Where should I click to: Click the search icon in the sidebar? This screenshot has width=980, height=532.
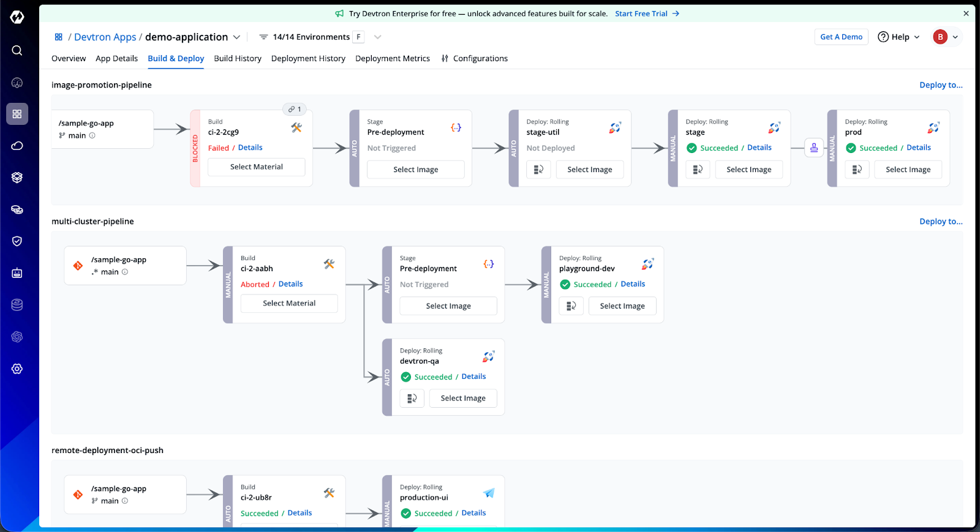coord(17,50)
